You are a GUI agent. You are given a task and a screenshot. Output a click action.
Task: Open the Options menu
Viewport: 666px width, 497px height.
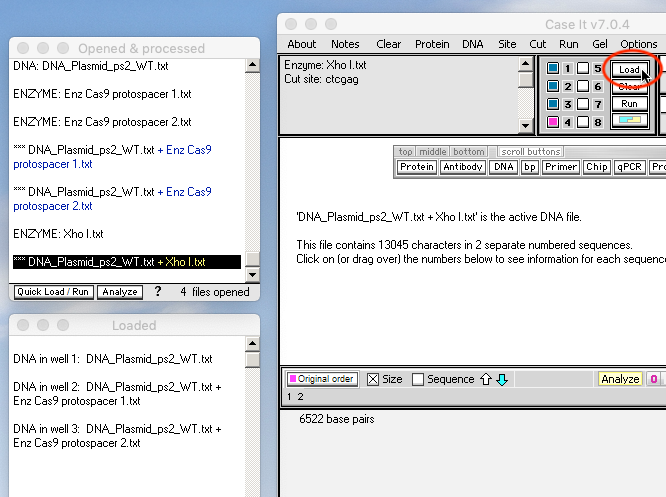click(639, 44)
